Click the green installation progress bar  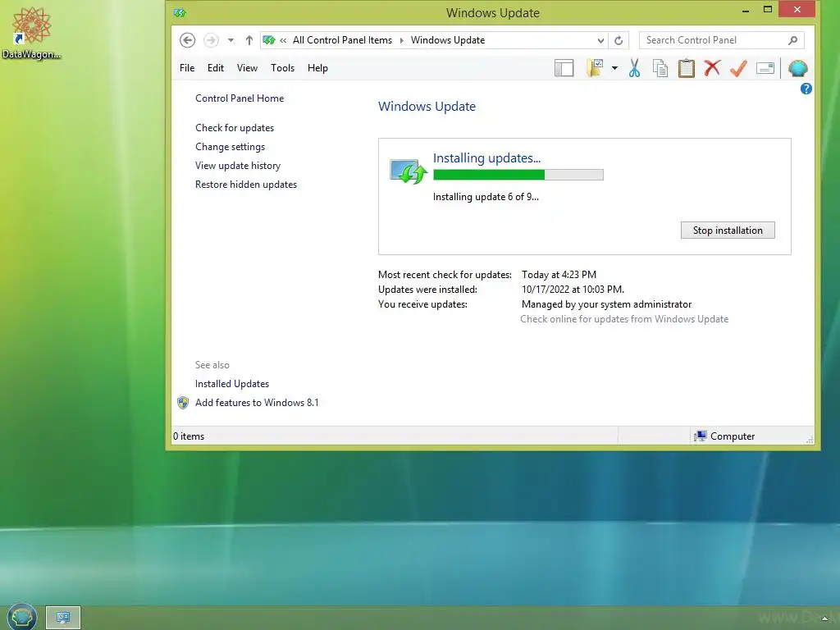tap(518, 175)
